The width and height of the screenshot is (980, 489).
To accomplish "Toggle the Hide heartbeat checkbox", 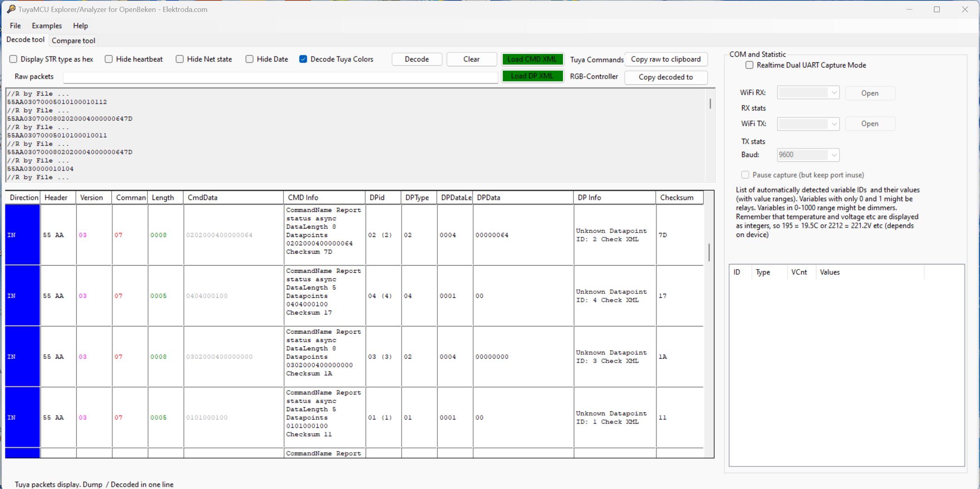I will coord(109,59).
